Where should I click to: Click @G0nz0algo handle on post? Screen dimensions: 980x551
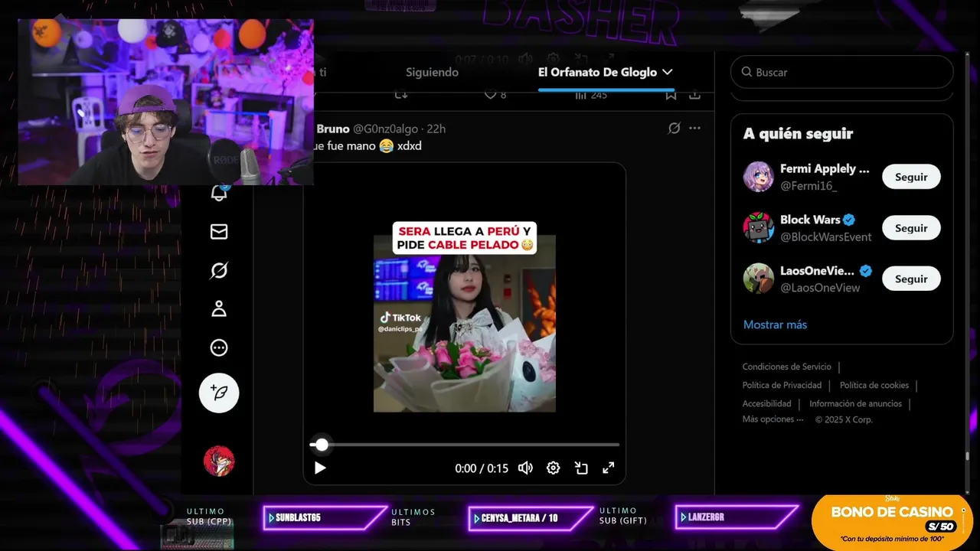pyautogui.click(x=387, y=129)
